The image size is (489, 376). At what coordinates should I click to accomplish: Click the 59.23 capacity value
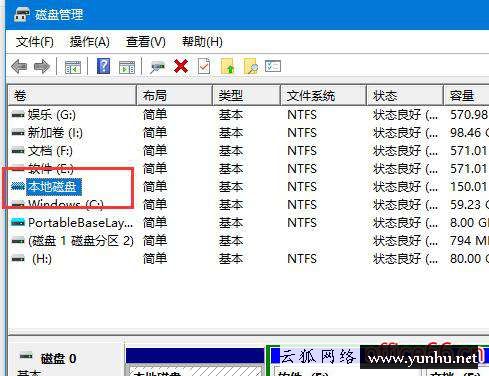tap(466, 205)
